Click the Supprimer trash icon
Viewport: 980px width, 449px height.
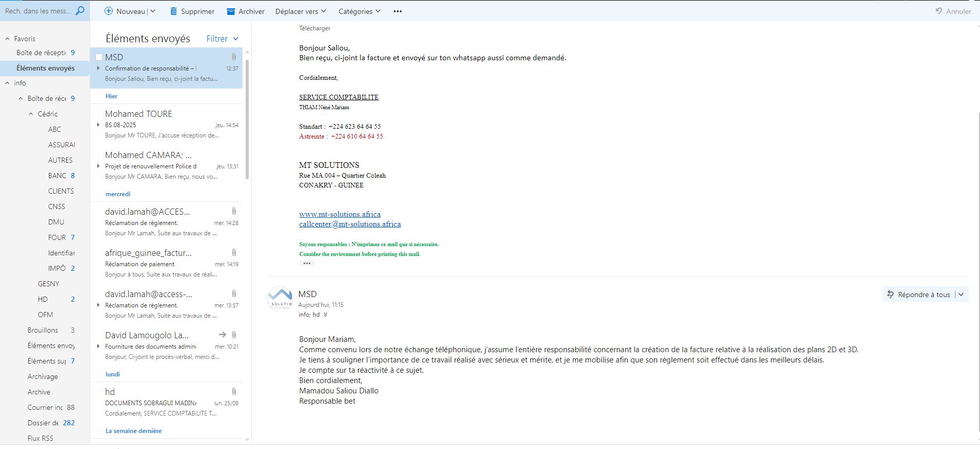coord(174,11)
